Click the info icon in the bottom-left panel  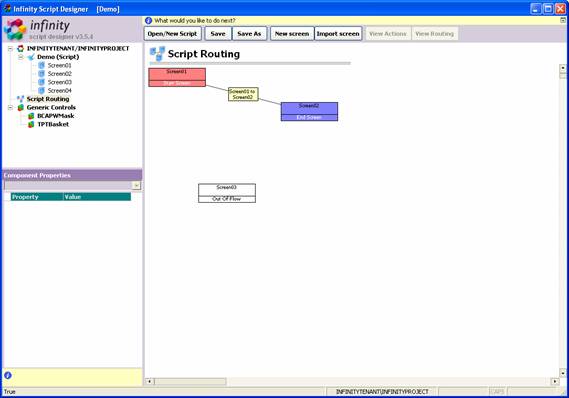(8, 375)
